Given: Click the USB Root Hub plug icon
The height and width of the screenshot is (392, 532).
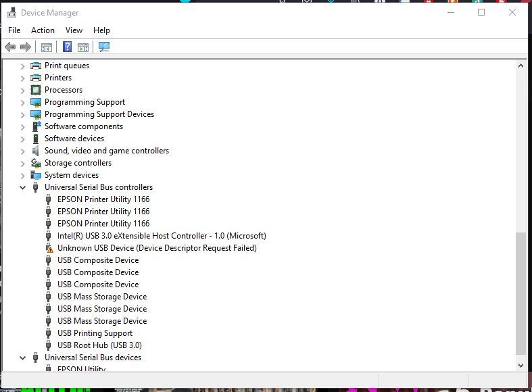Looking at the screenshot, I should tap(49, 345).
